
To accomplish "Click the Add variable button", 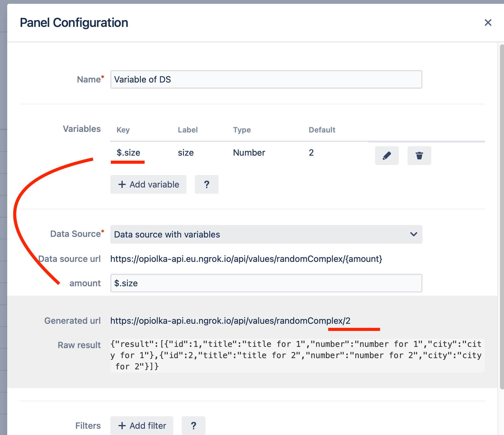I will pos(148,184).
